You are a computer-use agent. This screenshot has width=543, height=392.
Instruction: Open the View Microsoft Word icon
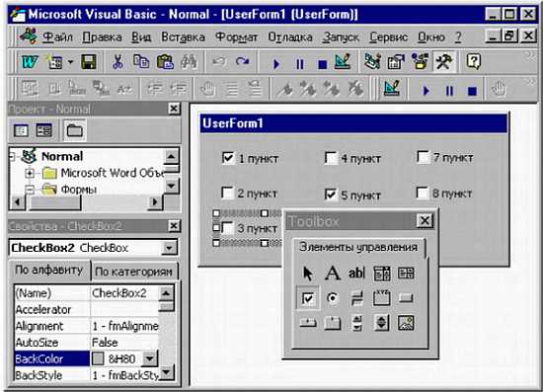31,62
